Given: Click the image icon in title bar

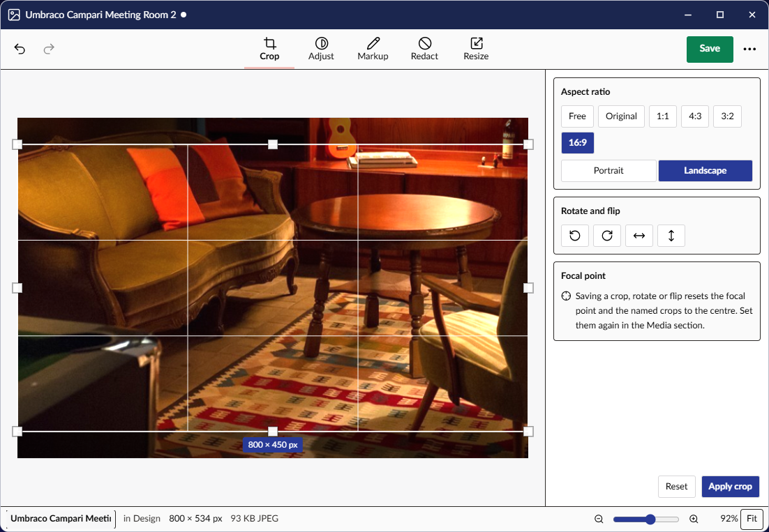Looking at the screenshot, I should tap(14, 15).
